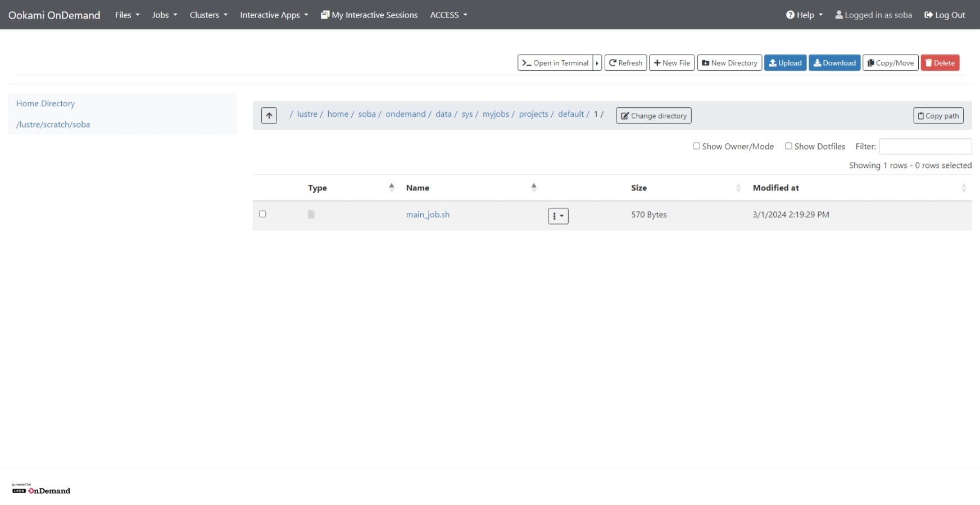This screenshot has height=505, width=980.
Task: Expand the Open in Terminal arrow
Action: [x=597, y=63]
